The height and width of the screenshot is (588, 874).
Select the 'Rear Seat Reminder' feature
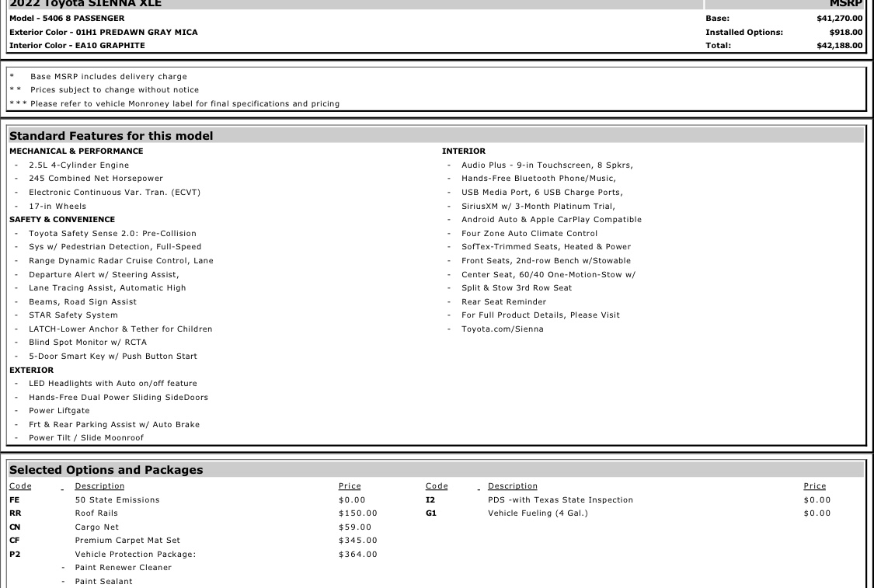click(503, 302)
